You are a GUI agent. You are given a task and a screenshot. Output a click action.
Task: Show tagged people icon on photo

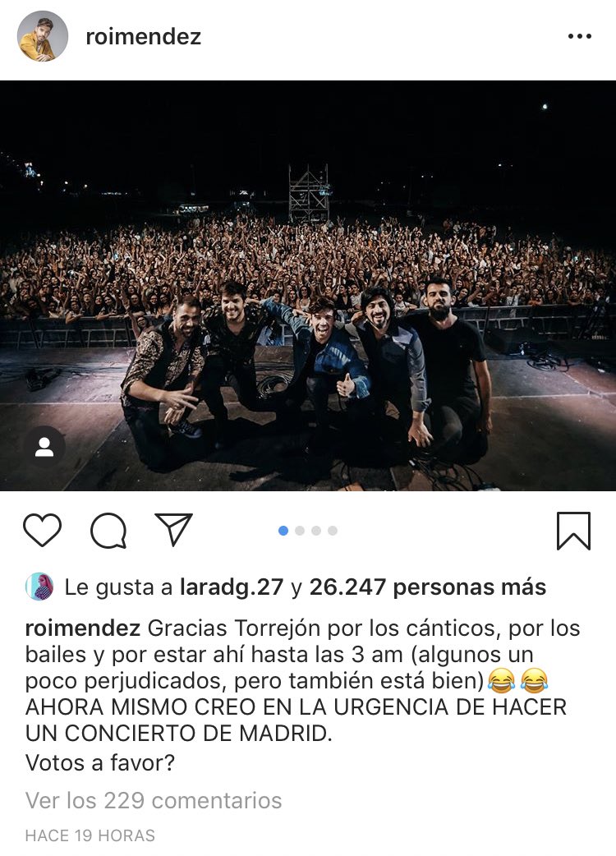pos(44,447)
